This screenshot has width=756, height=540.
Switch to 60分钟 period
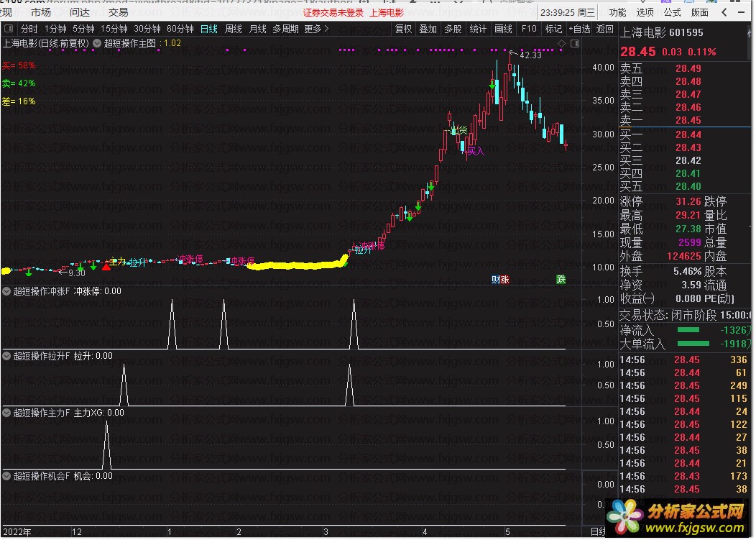pos(180,29)
